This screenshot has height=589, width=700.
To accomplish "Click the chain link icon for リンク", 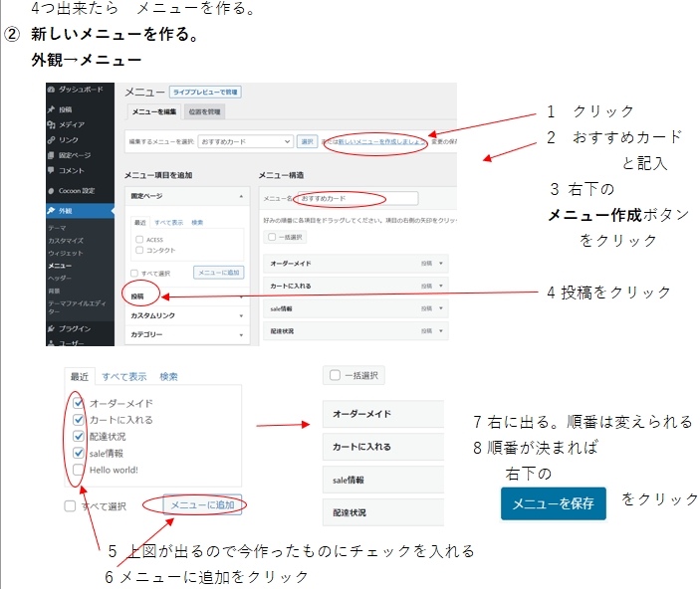I will tap(52, 140).
